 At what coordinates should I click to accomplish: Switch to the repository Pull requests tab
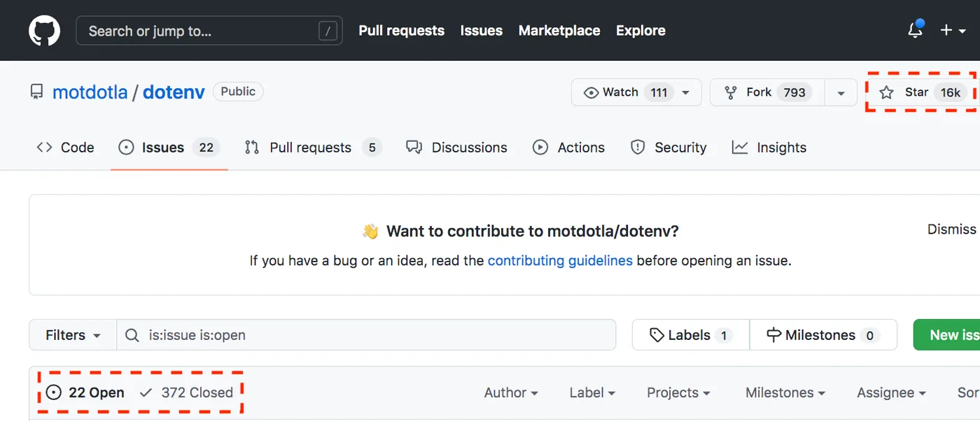coord(312,148)
